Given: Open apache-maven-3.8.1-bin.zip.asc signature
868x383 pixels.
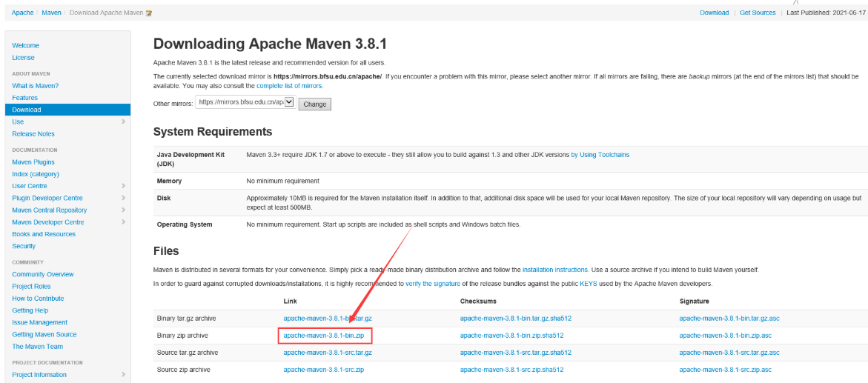Looking at the screenshot, I should click(x=725, y=336).
